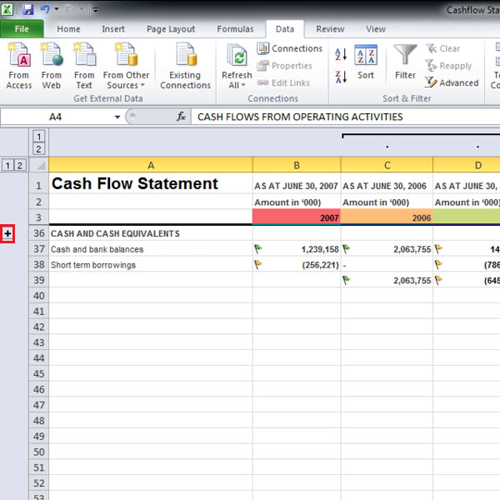The image size is (500, 500).
Task: Click the fx insert function icon
Action: [x=181, y=117]
